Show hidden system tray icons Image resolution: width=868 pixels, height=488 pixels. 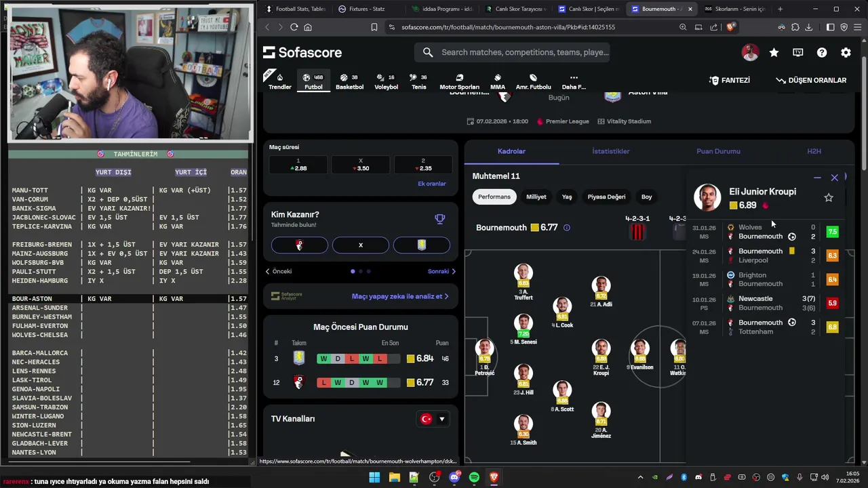(x=641, y=477)
